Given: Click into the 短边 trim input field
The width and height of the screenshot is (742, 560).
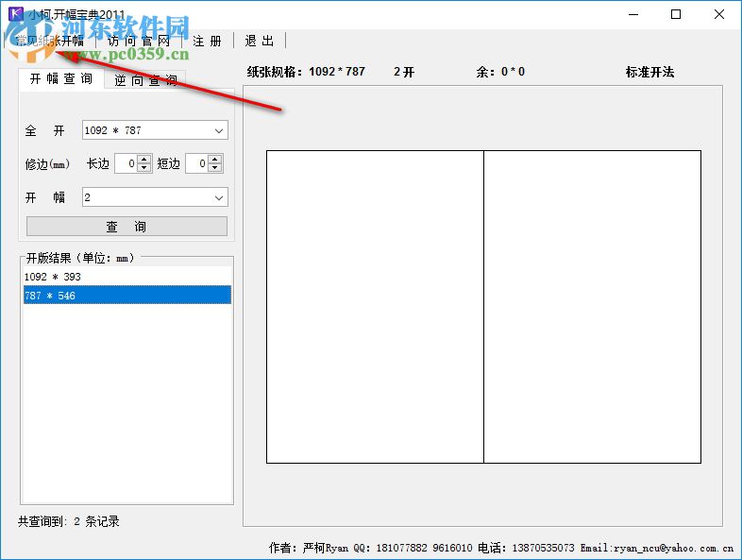Looking at the screenshot, I should (197, 163).
